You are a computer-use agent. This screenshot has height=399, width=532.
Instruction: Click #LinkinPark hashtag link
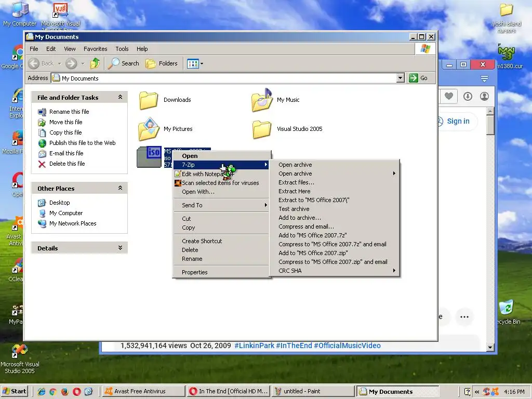click(254, 345)
